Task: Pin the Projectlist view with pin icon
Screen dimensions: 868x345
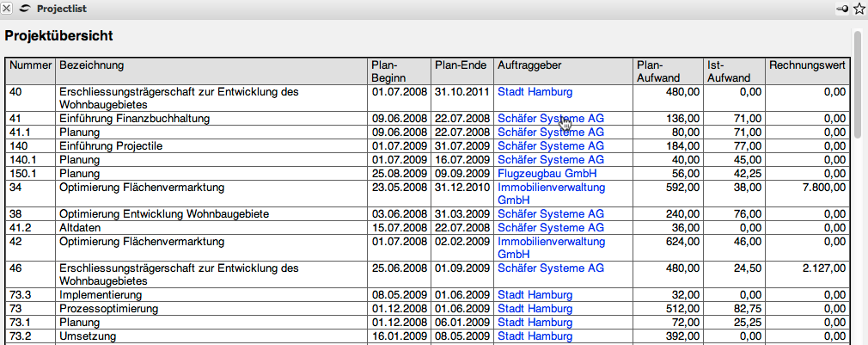Action: click(x=842, y=8)
